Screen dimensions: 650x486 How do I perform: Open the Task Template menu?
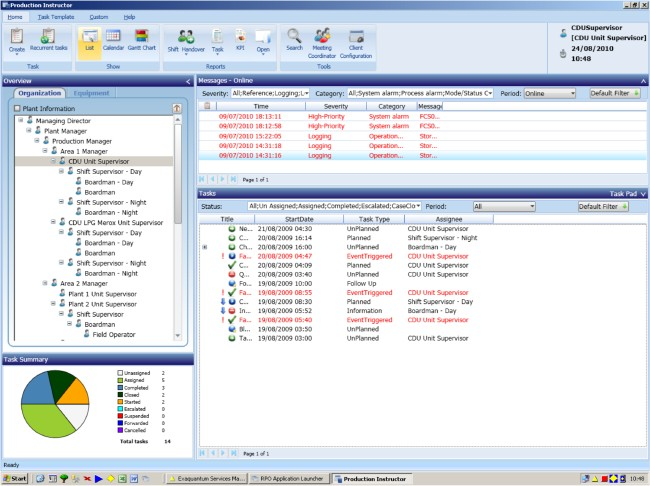56,17
